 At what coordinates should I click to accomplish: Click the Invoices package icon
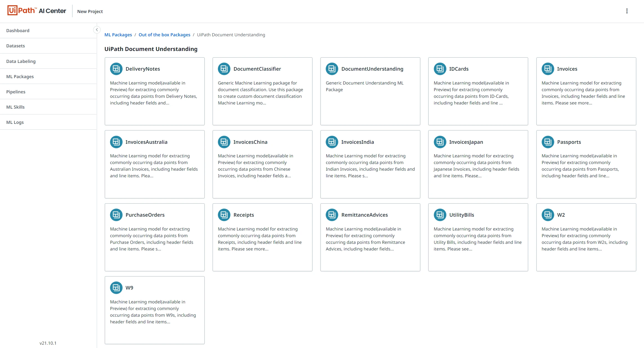(548, 69)
